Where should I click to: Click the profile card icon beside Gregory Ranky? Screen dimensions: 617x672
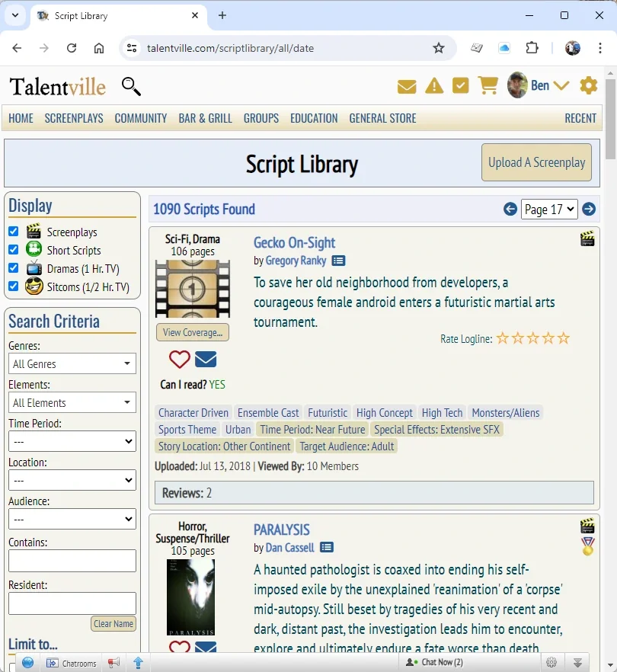[338, 261]
